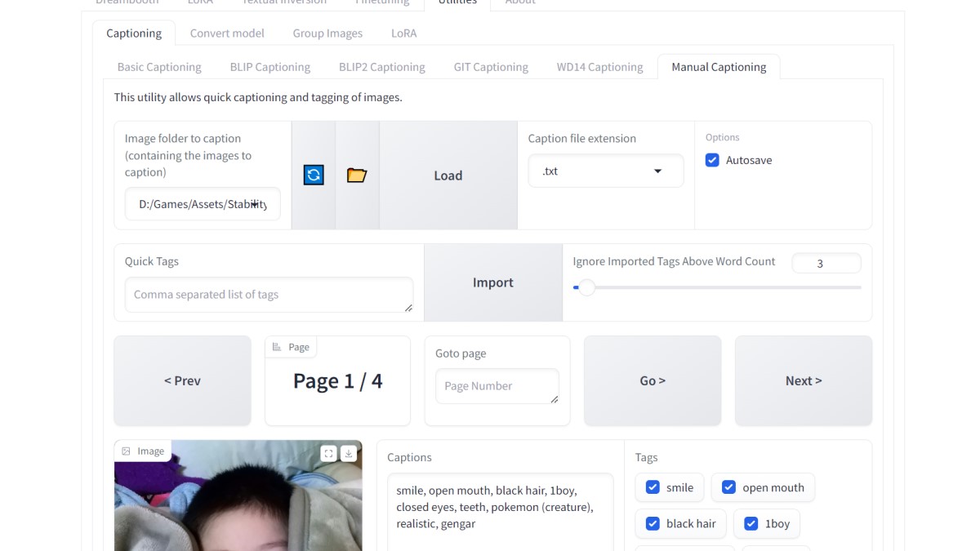980x551 pixels.
Task: Open the folder browse icon
Action: click(357, 175)
